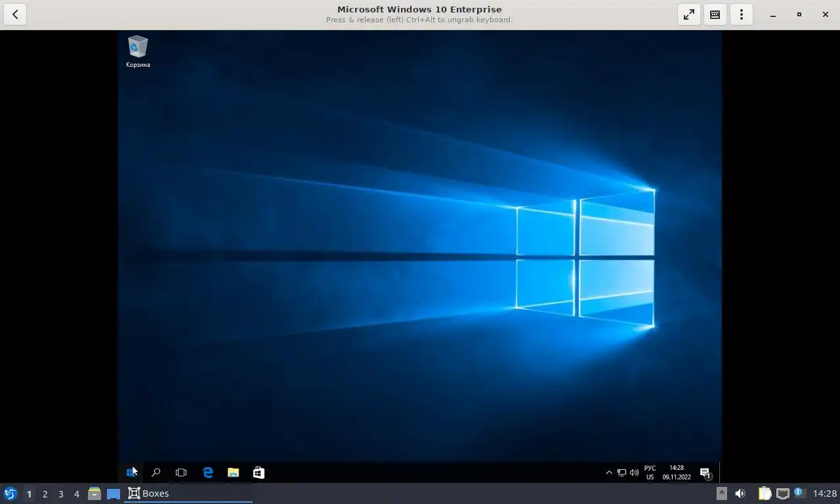Open Windows Action Center notifications

pyautogui.click(x=705, y=472)
